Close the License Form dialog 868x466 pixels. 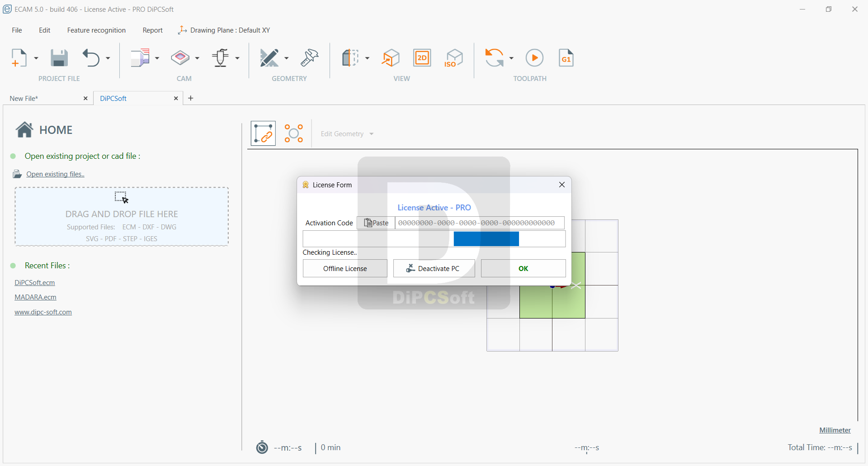[x=562, y=185]
